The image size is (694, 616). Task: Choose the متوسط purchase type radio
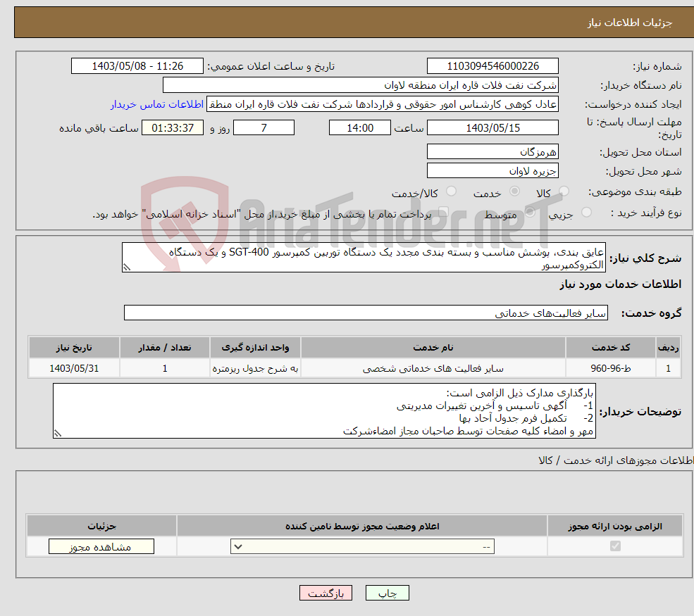(530, 213)
